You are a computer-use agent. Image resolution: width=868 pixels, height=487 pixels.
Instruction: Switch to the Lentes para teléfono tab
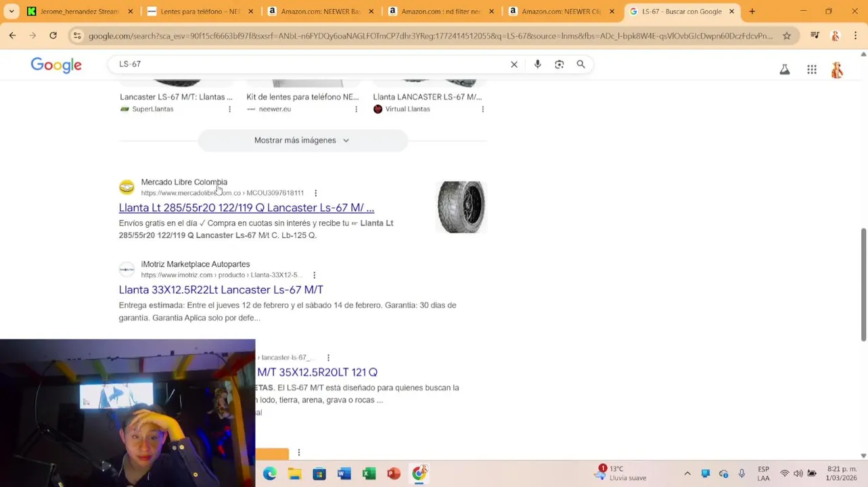pyautogui.click(x=200, y=11)
